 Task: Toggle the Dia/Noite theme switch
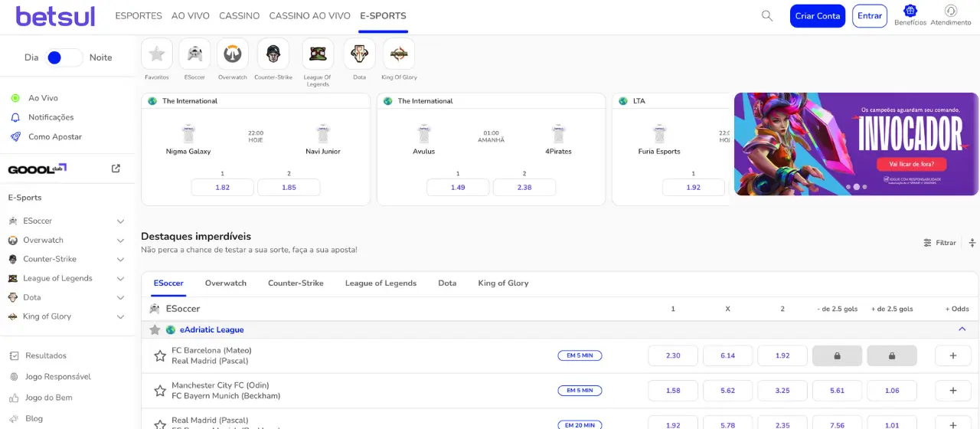pos(64,57)
